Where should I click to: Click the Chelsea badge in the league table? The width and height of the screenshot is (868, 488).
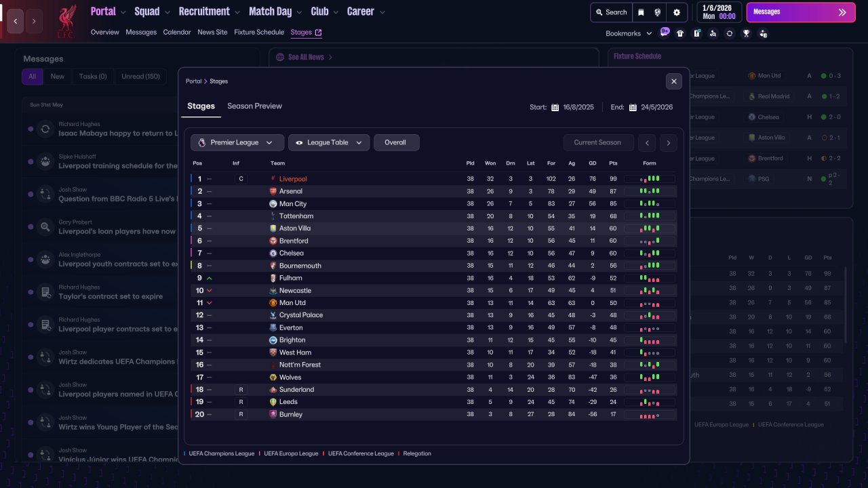[273, 253]
